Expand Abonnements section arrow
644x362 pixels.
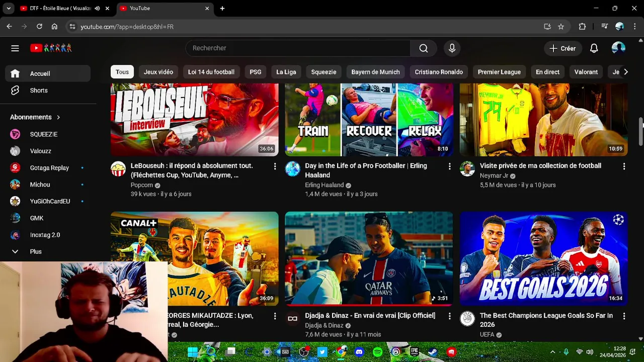click(58, 117)
